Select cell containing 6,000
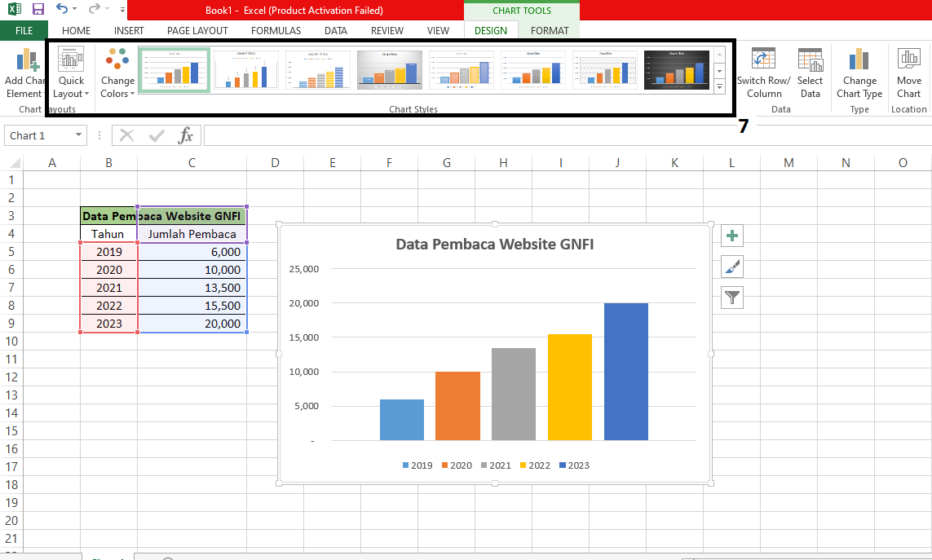This screenshot has width=932, height=560. (x=192, y=251)
